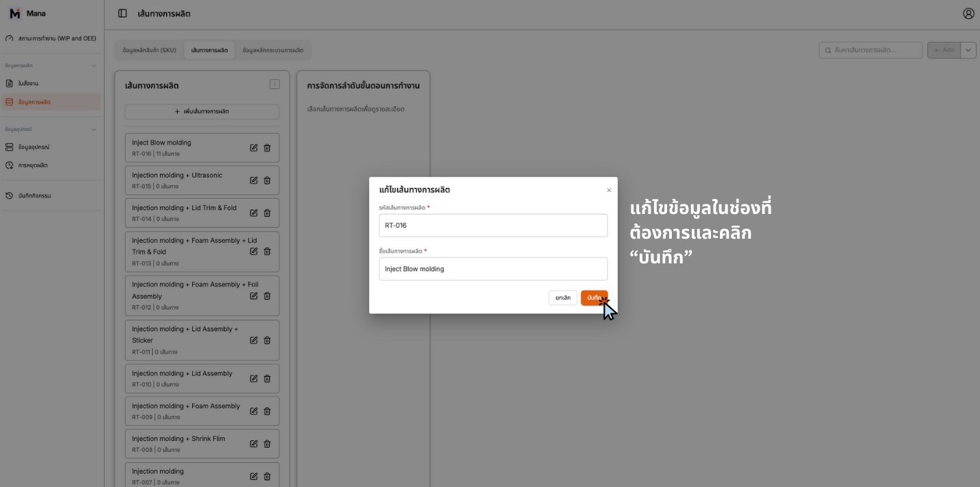
Task: Switch to the ข้อมูลหลักสินค้า (SKU) tab
Action: 148,49
